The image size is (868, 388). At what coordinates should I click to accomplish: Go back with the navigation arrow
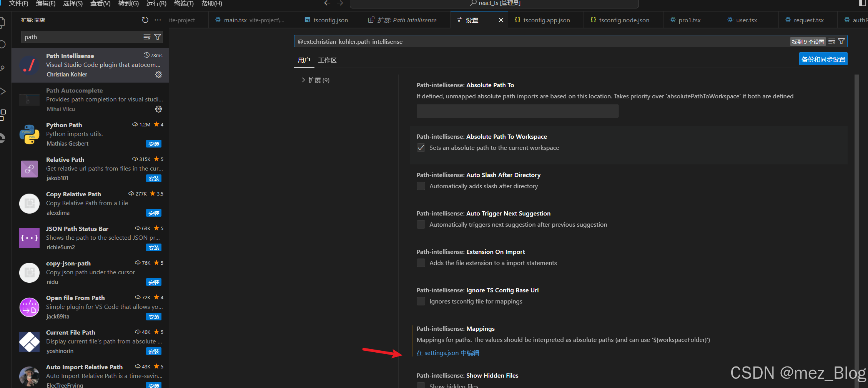(327, 3)
